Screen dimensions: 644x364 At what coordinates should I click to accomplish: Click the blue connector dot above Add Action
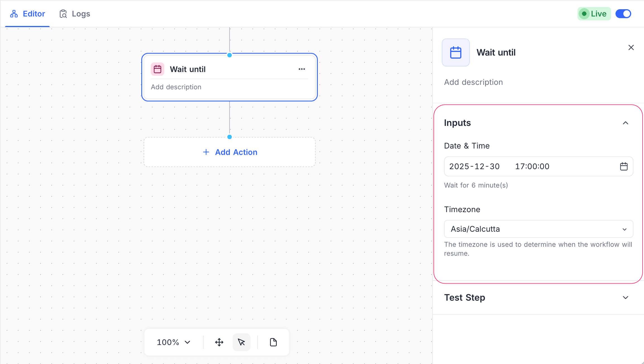click(230, 137)
